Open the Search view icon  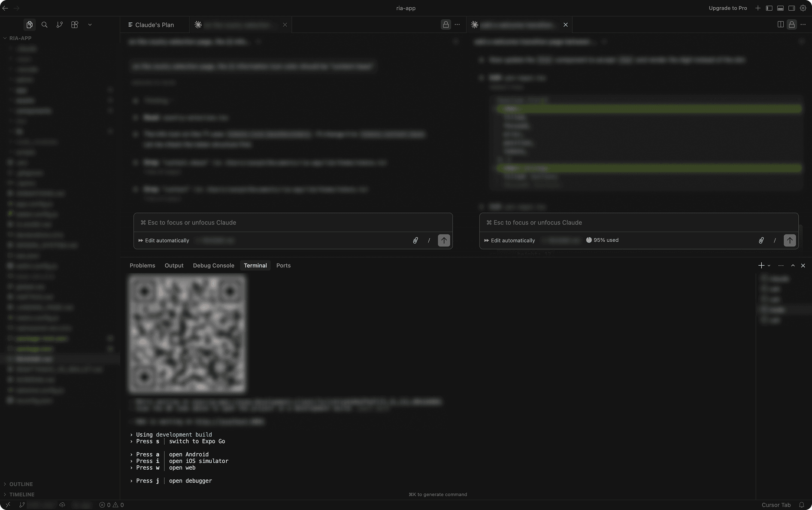pos(44,24)
